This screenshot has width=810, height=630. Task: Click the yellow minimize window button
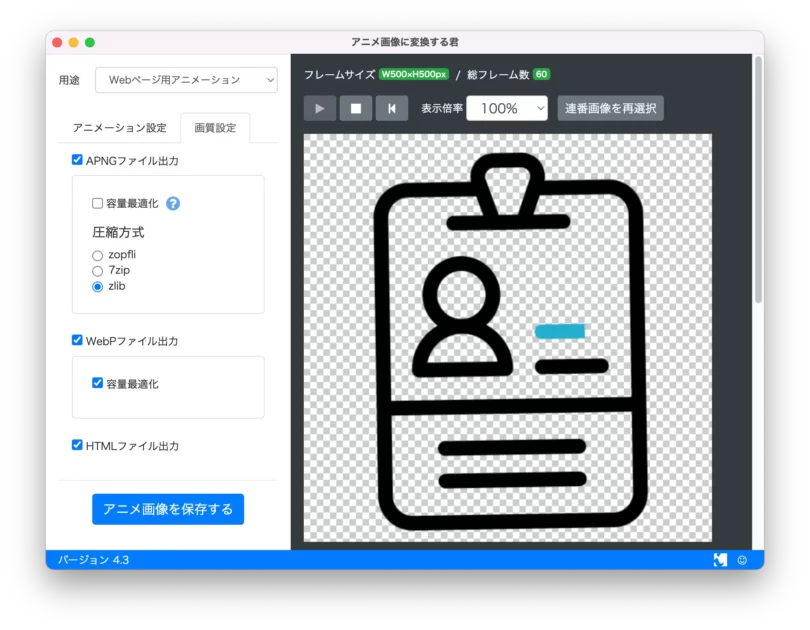[x=73, y=42]
